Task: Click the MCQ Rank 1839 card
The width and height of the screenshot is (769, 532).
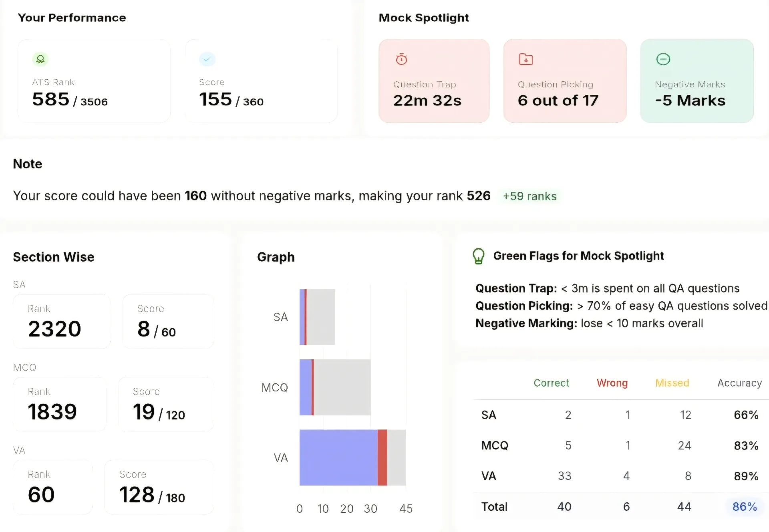Action: [x=60, y=405]
